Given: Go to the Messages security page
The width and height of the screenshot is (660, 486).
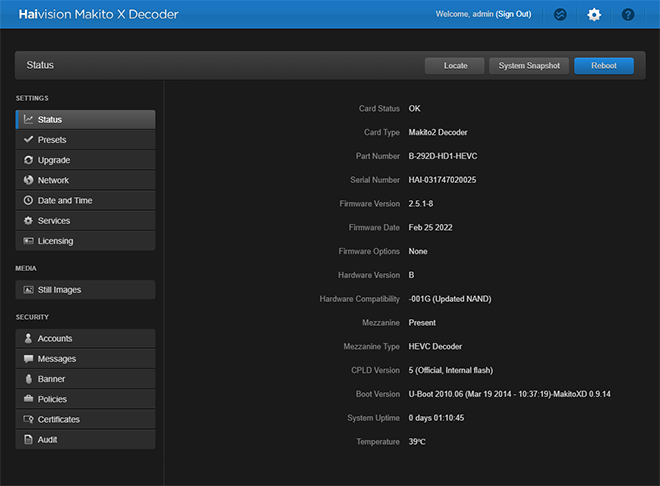Looking at the screenshot, I should click(x=56, y=359).
